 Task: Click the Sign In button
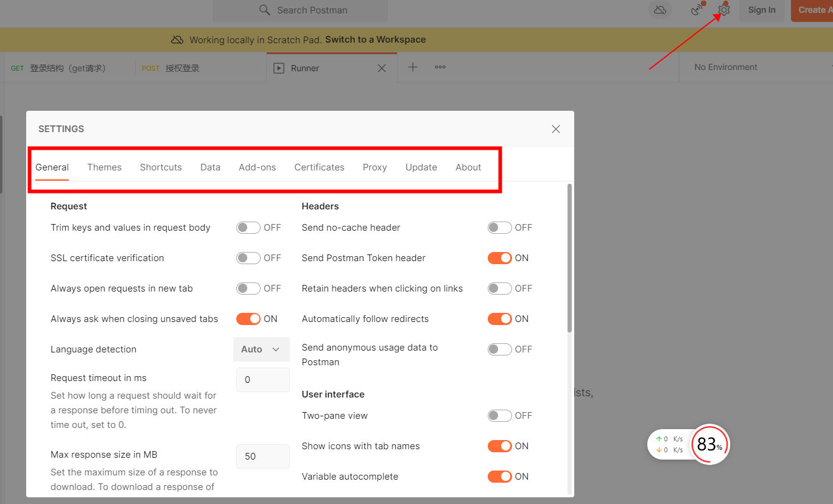click(x=762, y=10)
